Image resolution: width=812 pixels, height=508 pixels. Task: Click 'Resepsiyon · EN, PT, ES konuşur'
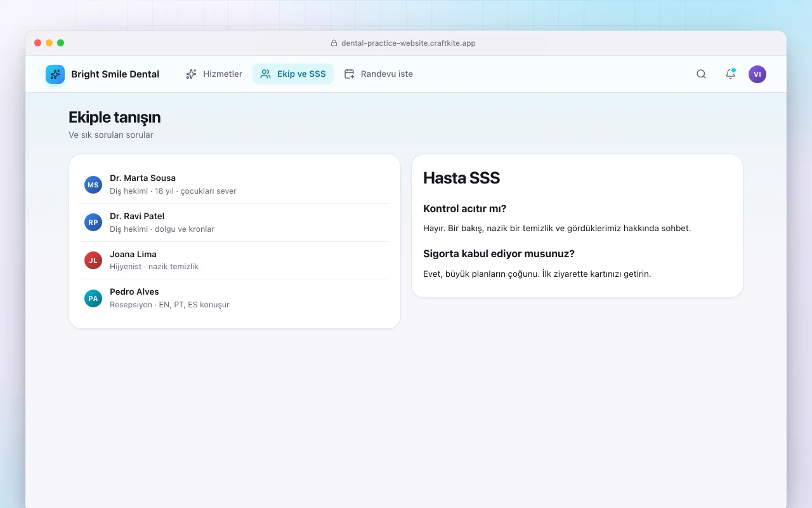[x=169, y=305]
